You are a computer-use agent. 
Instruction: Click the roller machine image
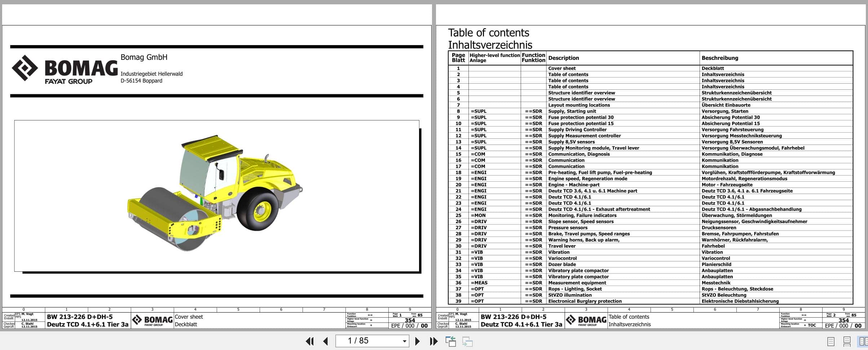pyautogui.click(x=215, y=193)
